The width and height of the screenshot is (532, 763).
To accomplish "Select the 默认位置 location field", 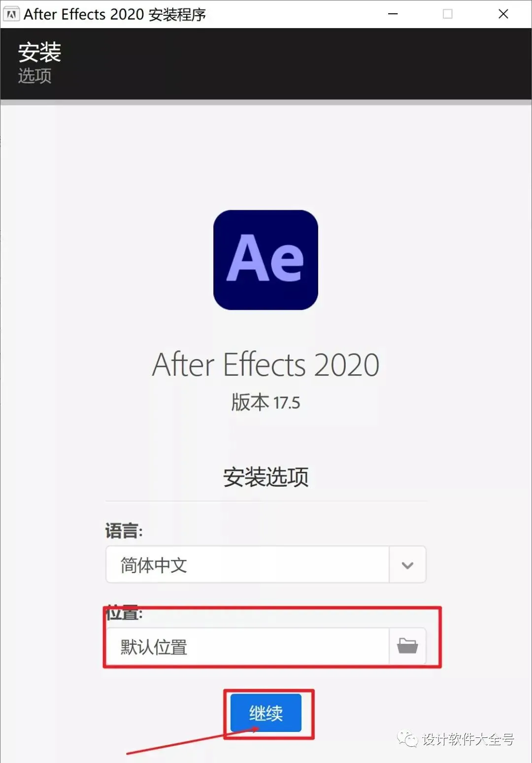I will (248, 646).
